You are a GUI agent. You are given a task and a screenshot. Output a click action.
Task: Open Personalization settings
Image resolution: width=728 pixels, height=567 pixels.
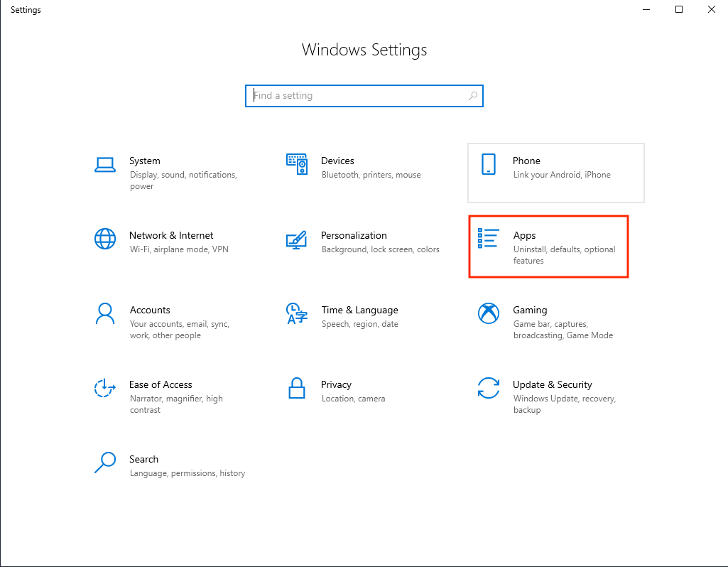354,235
